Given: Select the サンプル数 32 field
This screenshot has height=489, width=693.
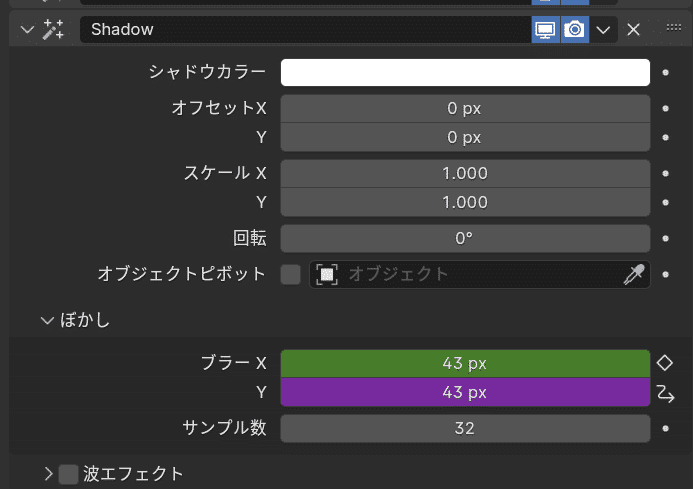Looking at the screenshot, I should click(465, 428).
